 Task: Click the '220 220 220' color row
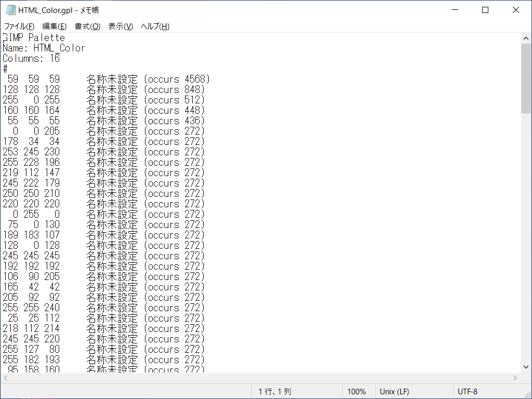[104, 204]
